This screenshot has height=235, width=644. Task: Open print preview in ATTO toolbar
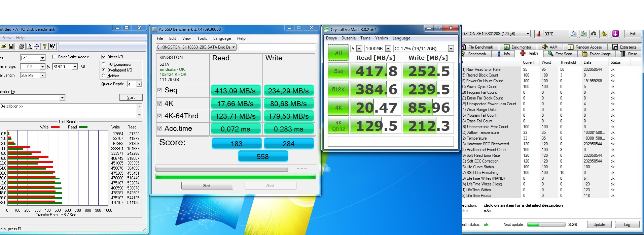[29, 46]
